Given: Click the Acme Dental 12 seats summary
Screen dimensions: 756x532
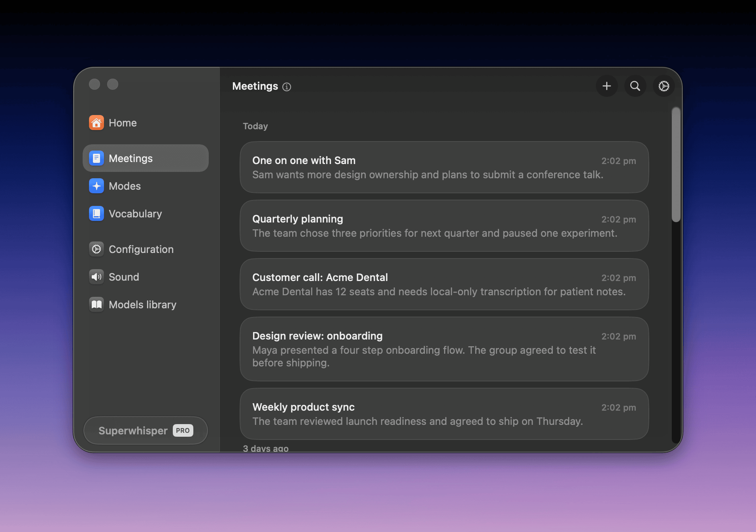Looking at the screenshot, I should [x=439, y=292].
